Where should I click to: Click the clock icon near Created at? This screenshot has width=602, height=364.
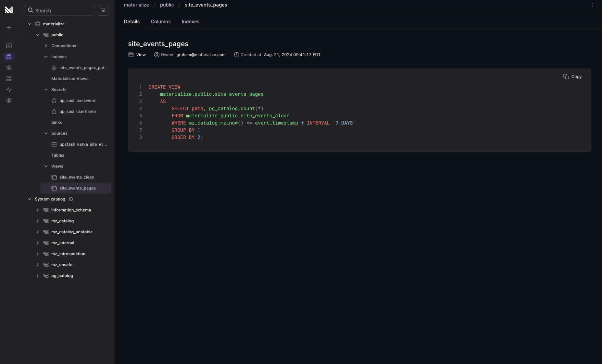click(x=237, y=55)
